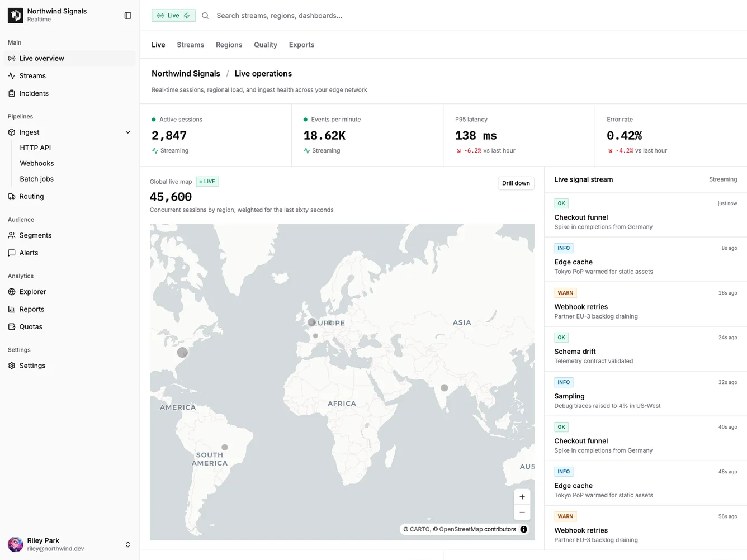Screen dimensions: 747x560
Task: Click the Quotas icon under Analytics
Action: pos(12,326)
